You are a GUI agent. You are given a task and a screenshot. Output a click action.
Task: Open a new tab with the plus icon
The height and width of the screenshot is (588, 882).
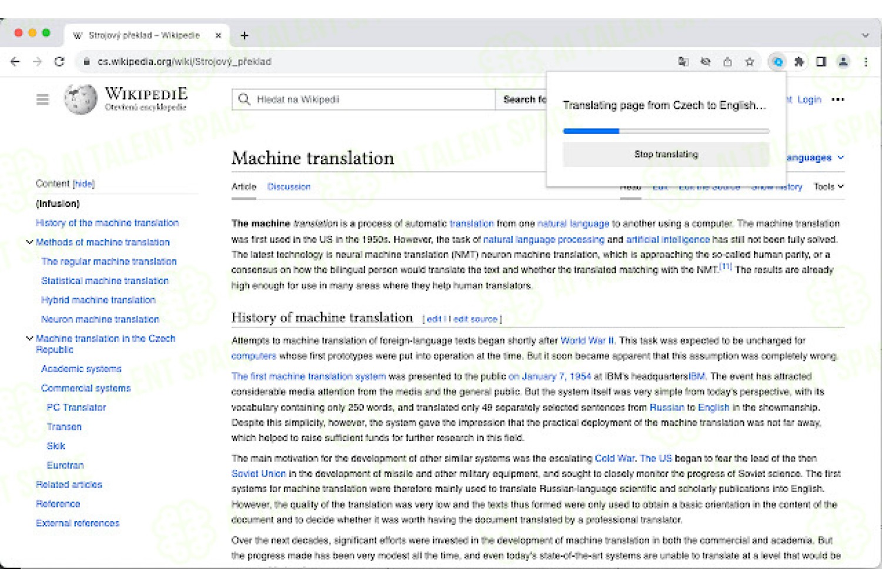pyautogui.click(x=245, y=36)
